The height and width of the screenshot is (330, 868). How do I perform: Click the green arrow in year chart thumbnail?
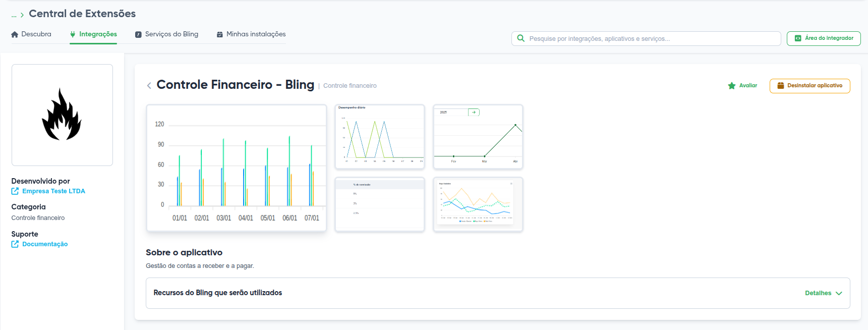coord(474,112)
